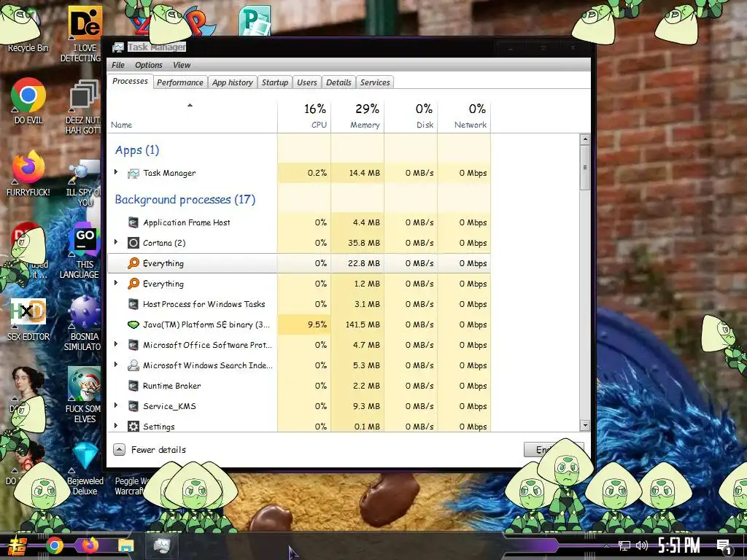
Task: Open the HxD hex editor desktop icon
Action: coord(28,312)
